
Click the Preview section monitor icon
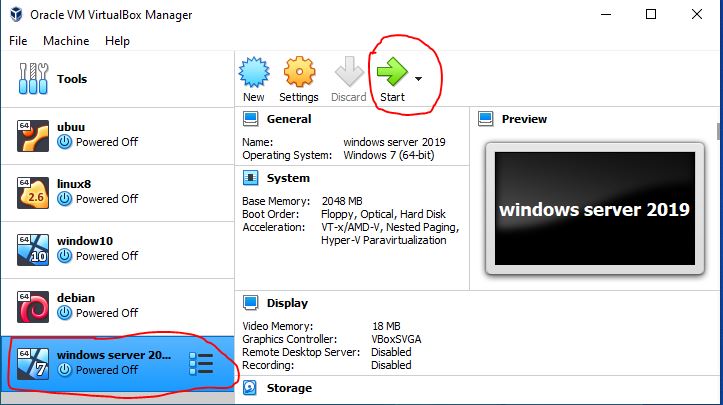(x=486, y=119)
